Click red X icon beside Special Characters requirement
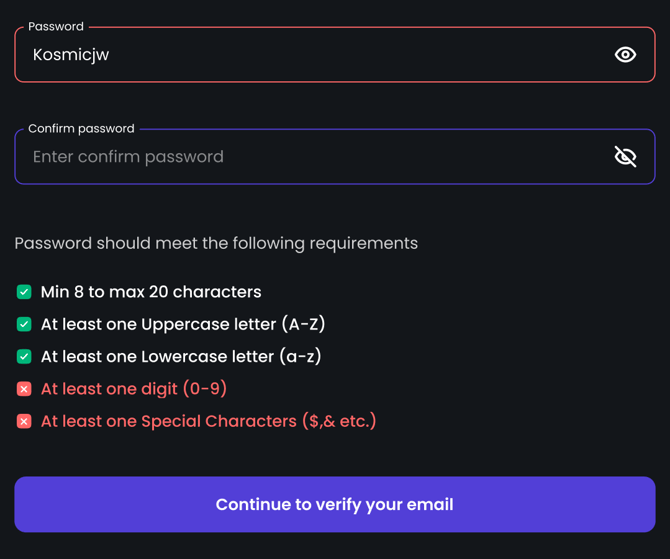This screenshot has height=559, width=670. point(24,421)
